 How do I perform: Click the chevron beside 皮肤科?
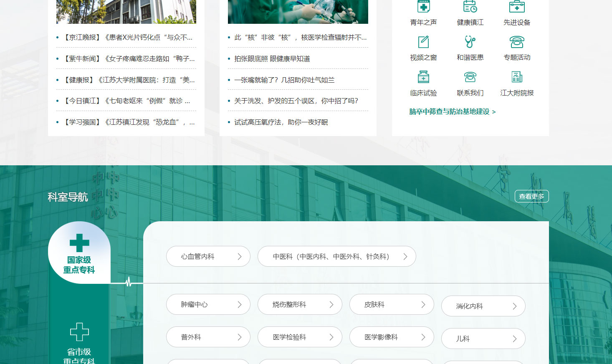point(423,304)
